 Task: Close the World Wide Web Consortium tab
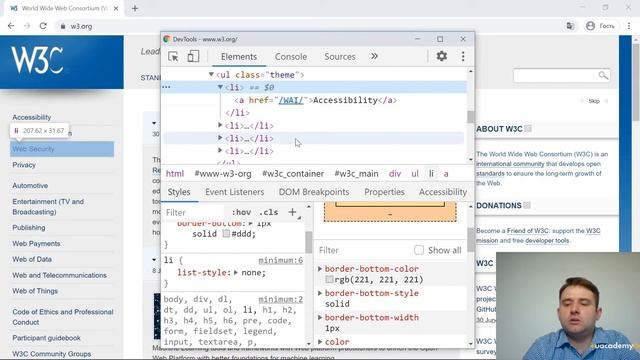(x=116, y=8)
